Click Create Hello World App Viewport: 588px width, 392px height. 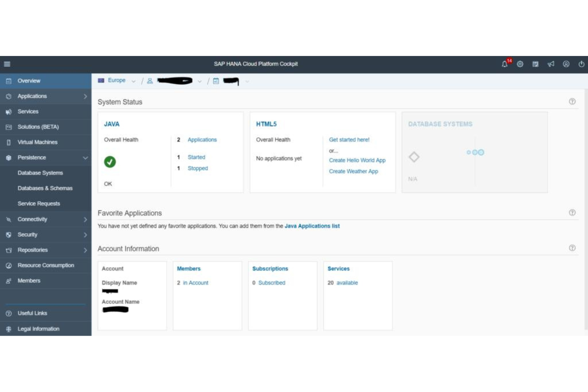click(x=357, y=160)
